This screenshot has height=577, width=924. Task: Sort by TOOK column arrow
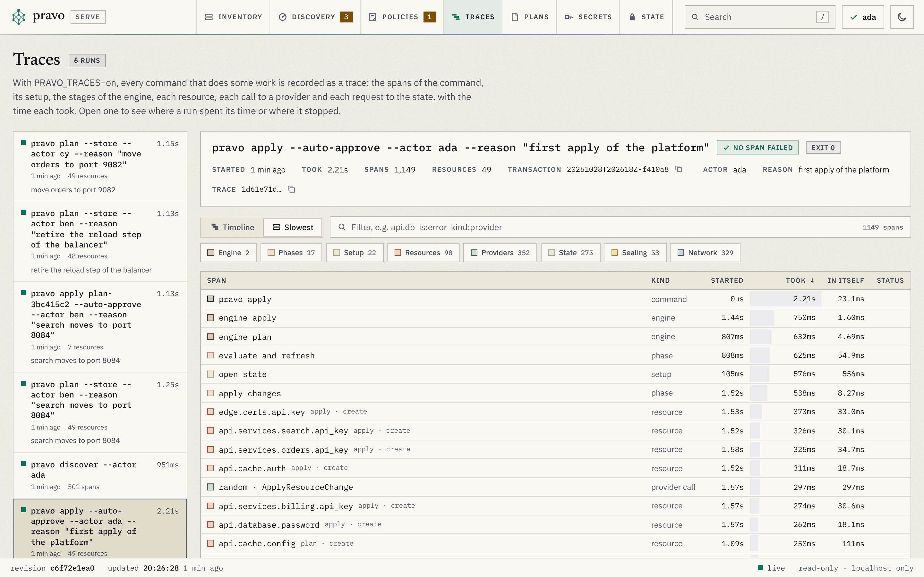coord(812,280)
